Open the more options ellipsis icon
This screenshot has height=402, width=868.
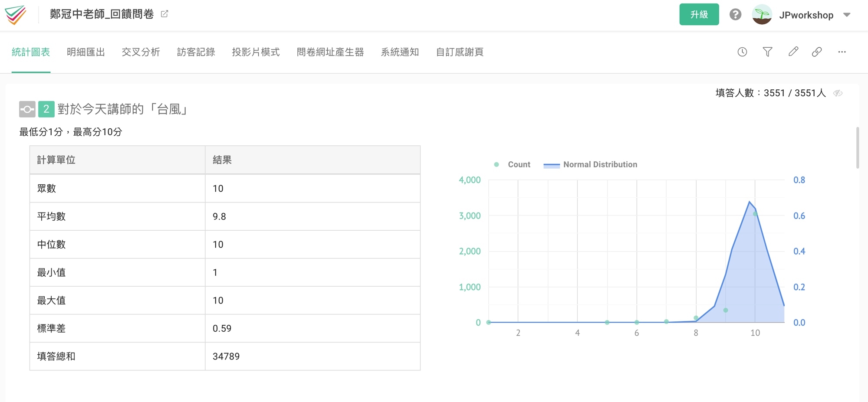[842, 52]
